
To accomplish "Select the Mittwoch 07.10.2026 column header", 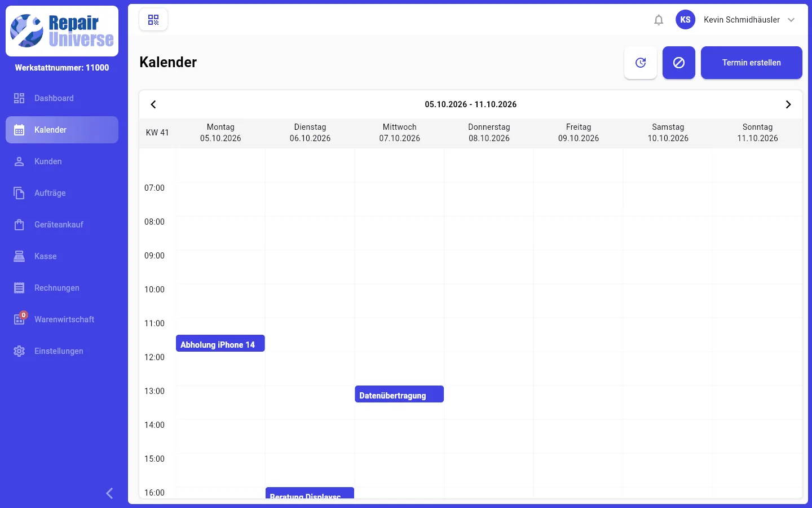I will click(x=400, y=133).
